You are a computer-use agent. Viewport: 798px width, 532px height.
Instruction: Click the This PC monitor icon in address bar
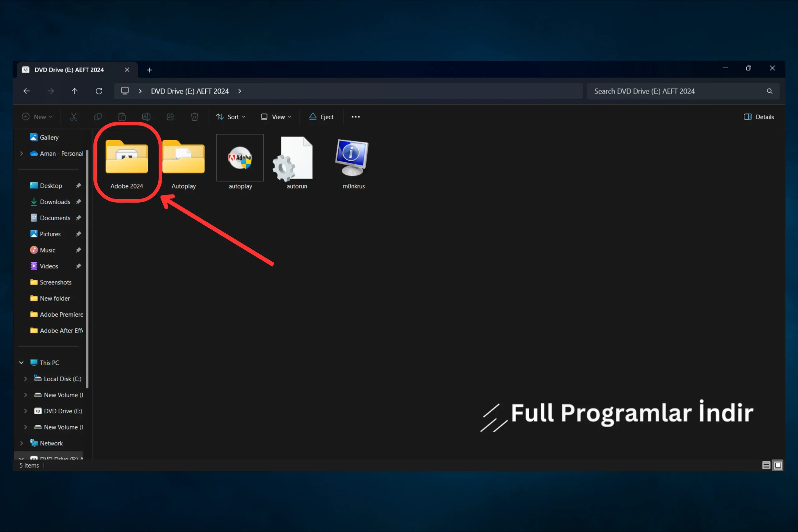125,91
